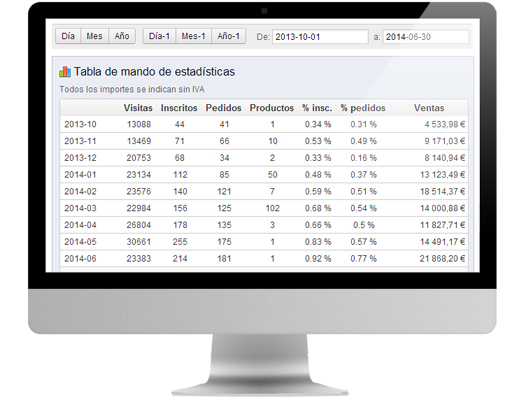Image resolution: width=526 pixels, height=400 pixels.
Task: Click pedidos value 181
Action: tap(224, 258)
